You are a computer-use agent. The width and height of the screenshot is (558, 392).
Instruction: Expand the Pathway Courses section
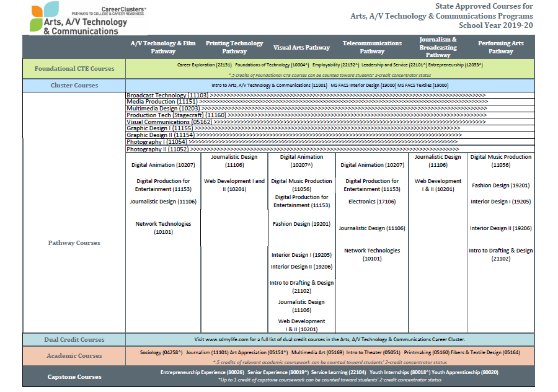pos(74,243)
